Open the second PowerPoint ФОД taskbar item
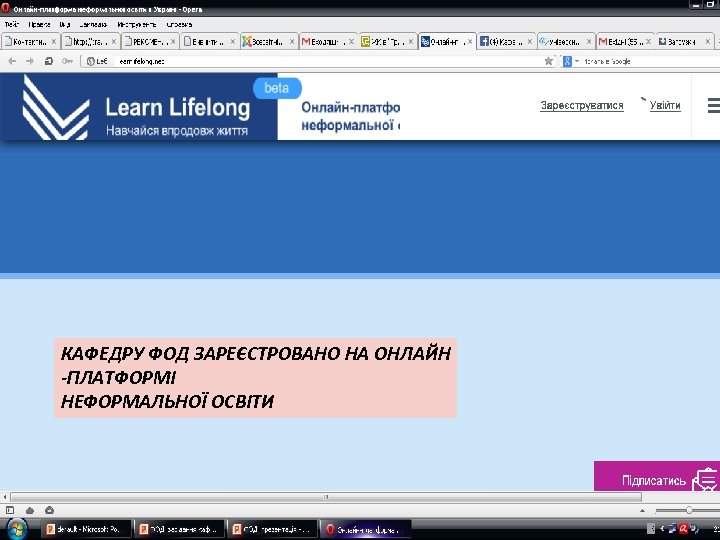The width and height of the screenshot is (720, 540). click(180, 529)
